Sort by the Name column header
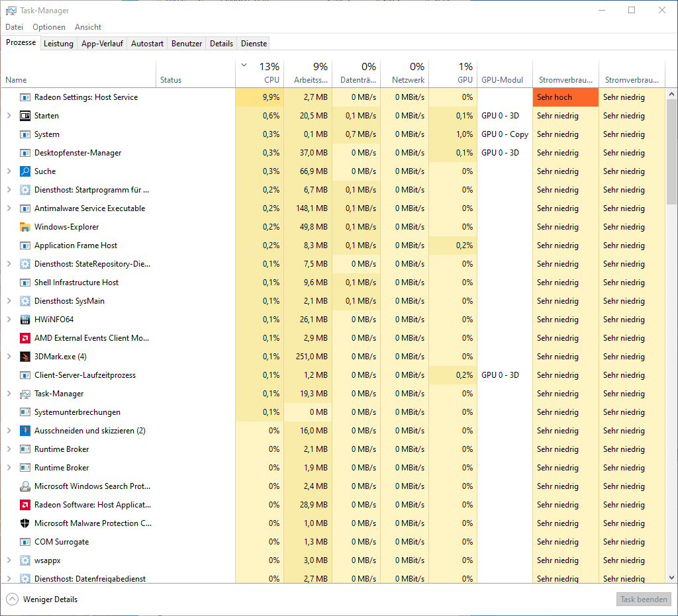Image resolution: width=678 pixels, height=616 pixels. 78,73
